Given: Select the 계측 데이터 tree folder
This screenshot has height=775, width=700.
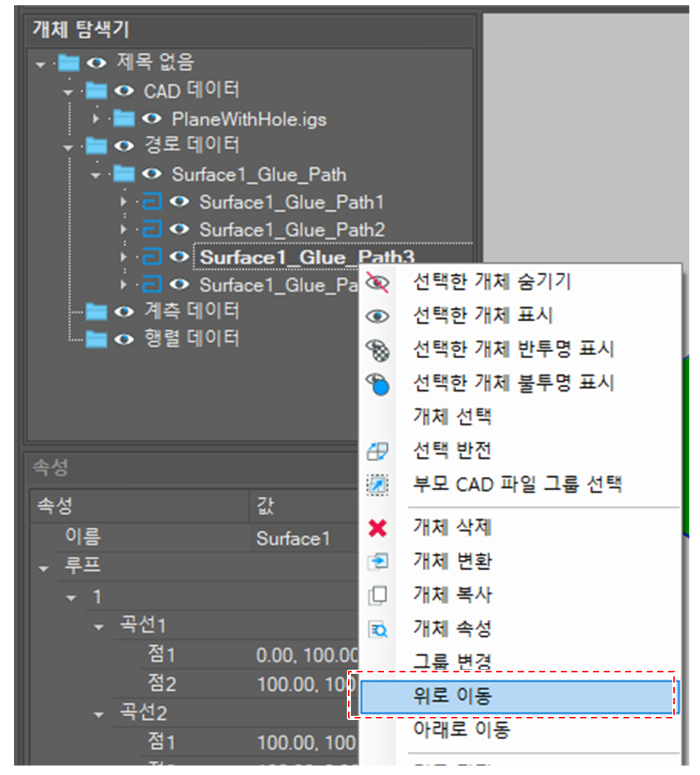Looking at the screenshot, I should point(191,311).
